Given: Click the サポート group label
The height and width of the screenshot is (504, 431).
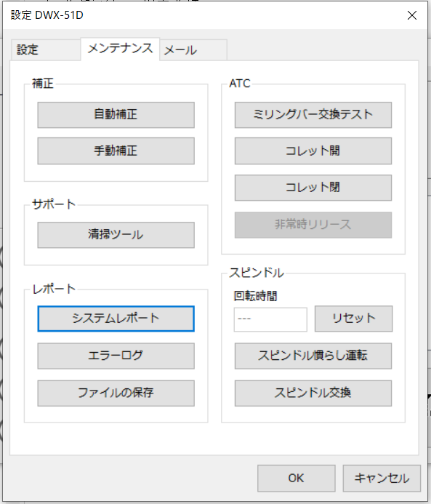Looking at the screenshot, I should click(54, 204).
